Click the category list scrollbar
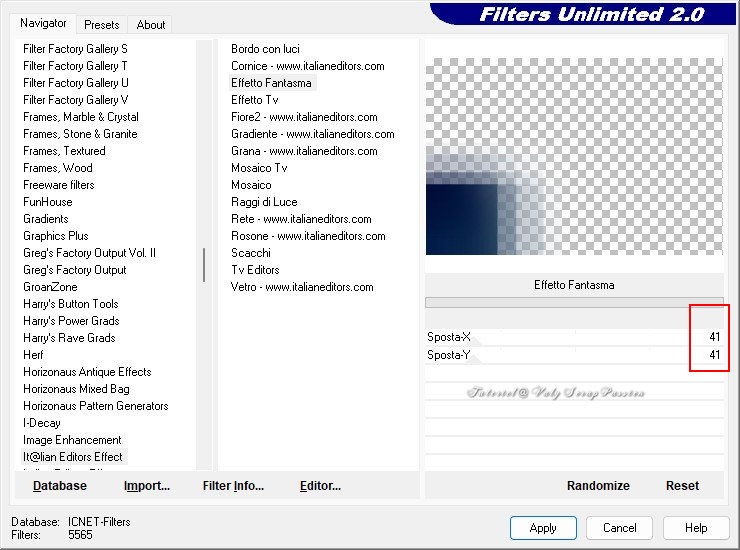The height and width of the screenshot is (550, 740). click(204, 265)
